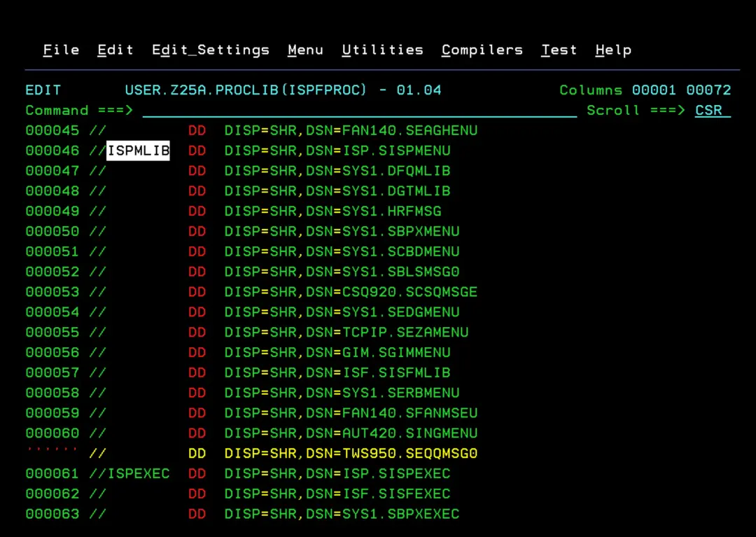Image resolution: width=756 pixels, height=537 pixels.
Task: Click the Columns 00001 00072 indicator
Action: point(645,90)
